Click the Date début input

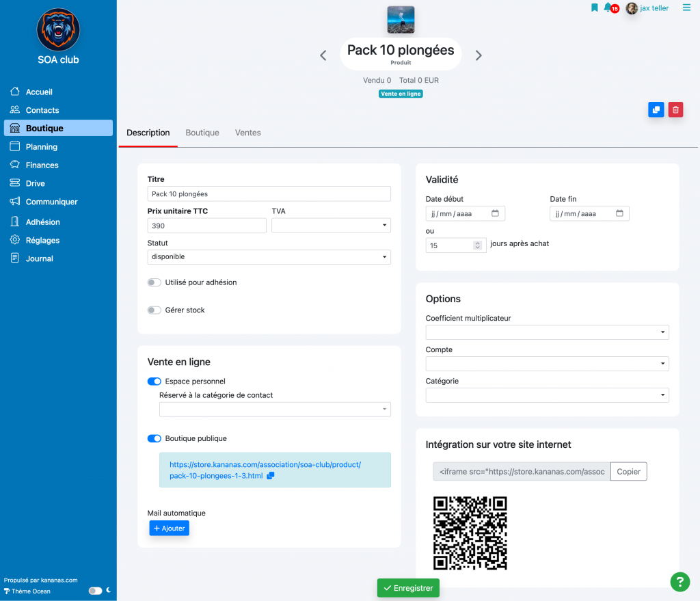tap(465, 213)
